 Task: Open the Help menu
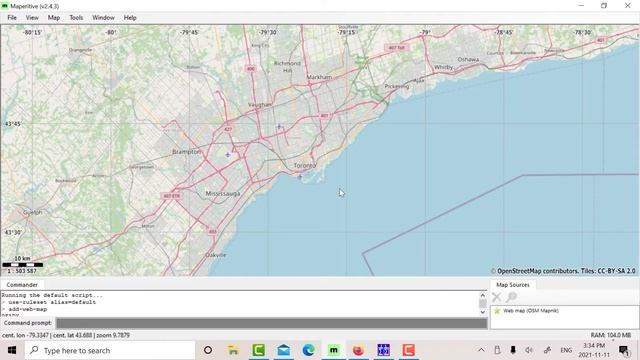coord(130,18)
